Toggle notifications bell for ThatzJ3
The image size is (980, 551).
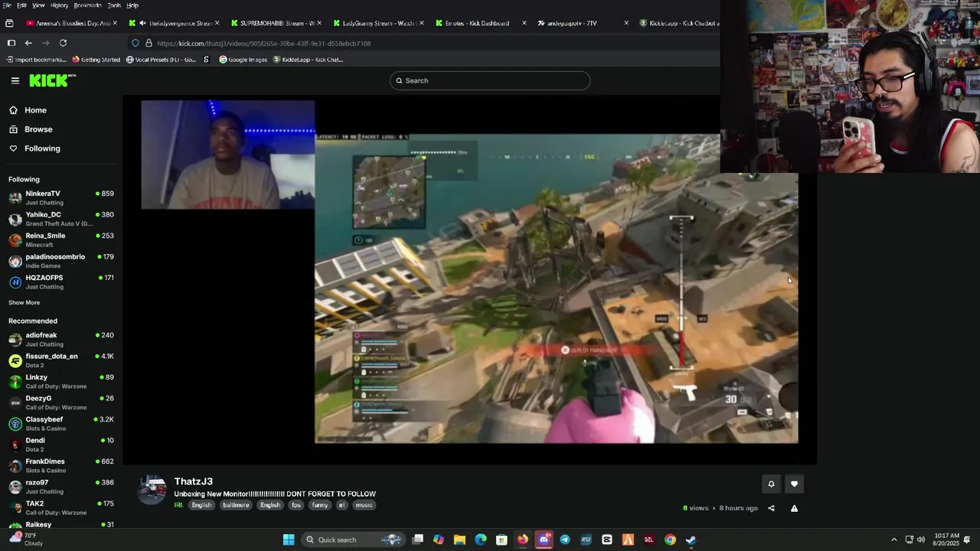771,484
